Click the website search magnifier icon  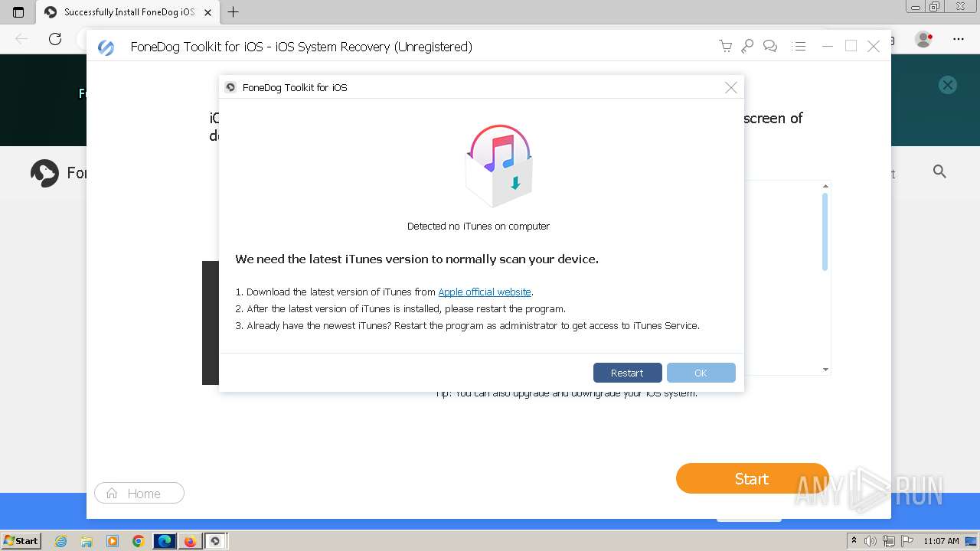pos(939,171)
